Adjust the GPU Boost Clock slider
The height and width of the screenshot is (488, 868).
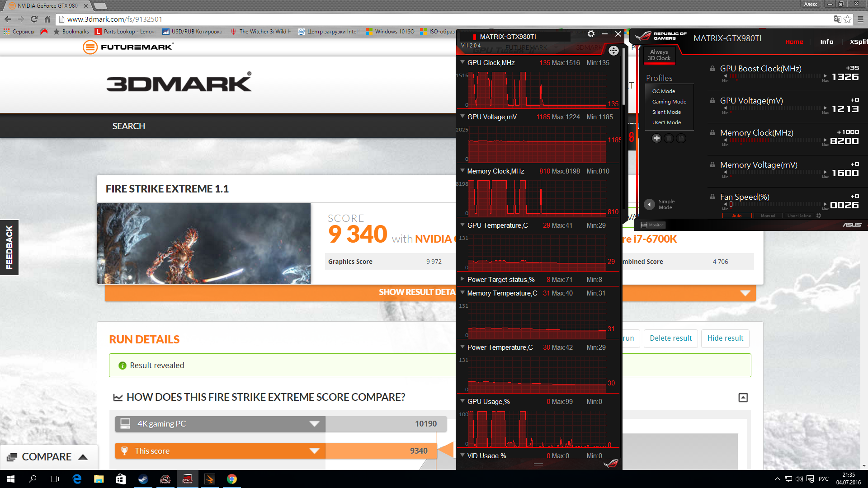(775, 76)
